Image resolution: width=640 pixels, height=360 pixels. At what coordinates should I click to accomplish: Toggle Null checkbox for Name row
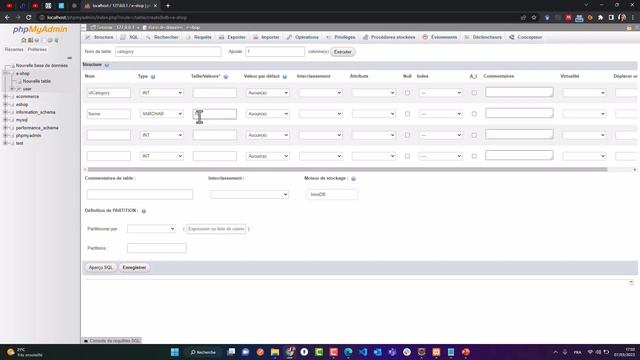[x=407, y=114]
